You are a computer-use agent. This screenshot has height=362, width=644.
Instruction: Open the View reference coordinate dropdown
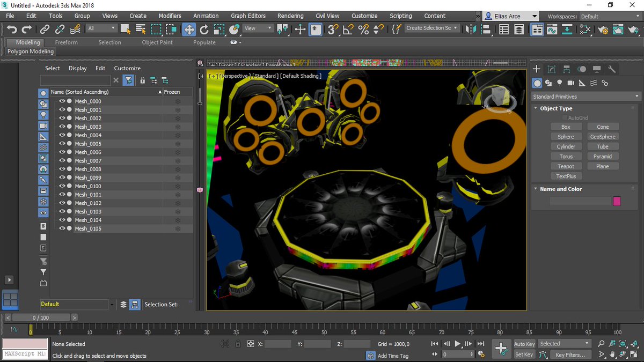[x=257, y=28]
